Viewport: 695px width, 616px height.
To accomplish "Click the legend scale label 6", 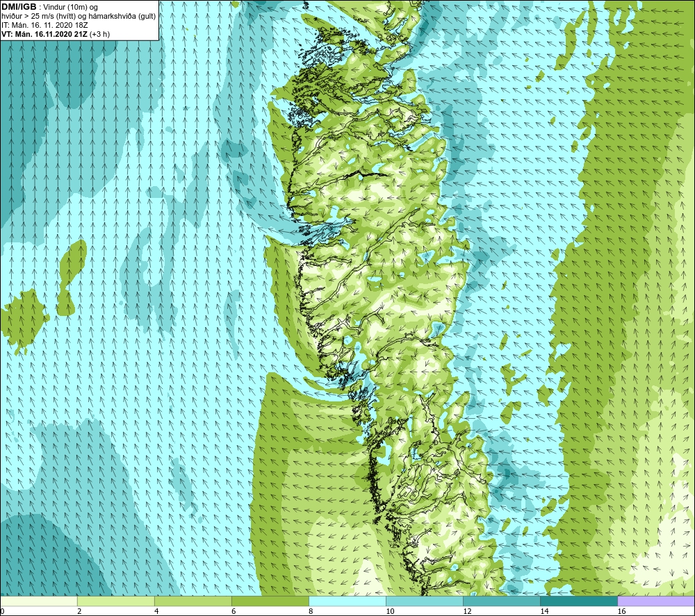I will [x=234, y=611].
